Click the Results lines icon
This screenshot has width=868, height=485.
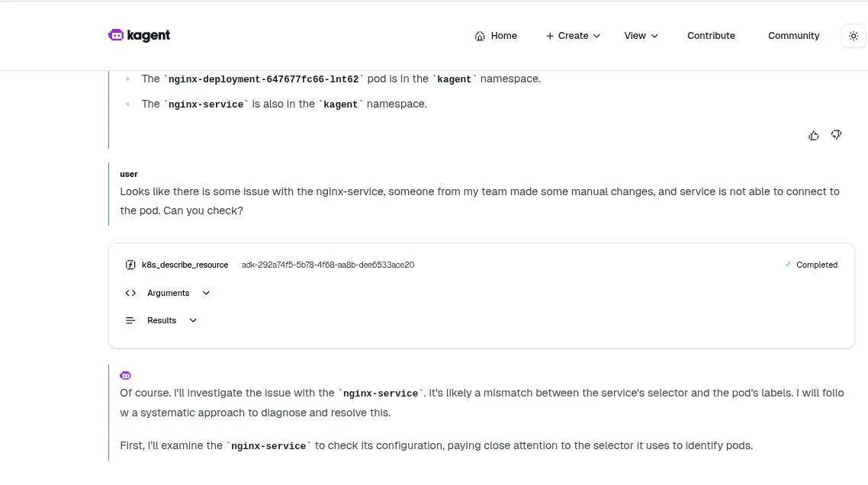pyautogui.click(x=130, y=320)
